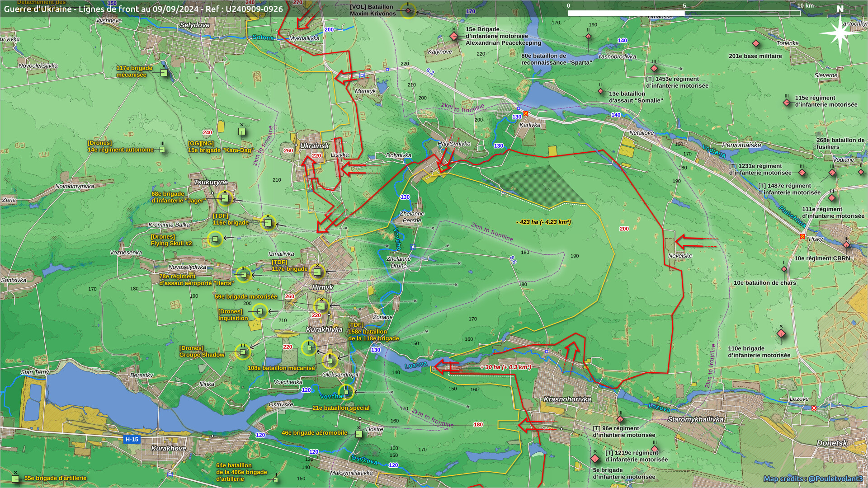
Task: Click the 110e brigade red diamond marker
Action: (x=781, y=334)
